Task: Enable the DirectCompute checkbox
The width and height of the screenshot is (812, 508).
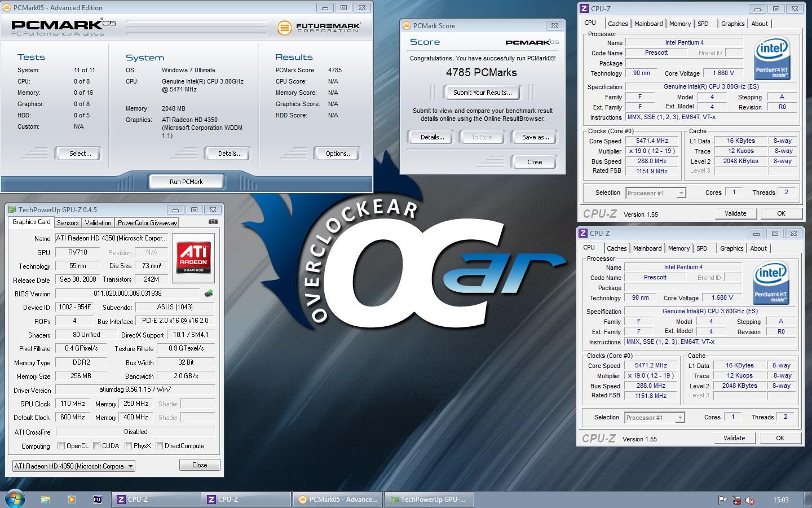Action: click(160, 446)
